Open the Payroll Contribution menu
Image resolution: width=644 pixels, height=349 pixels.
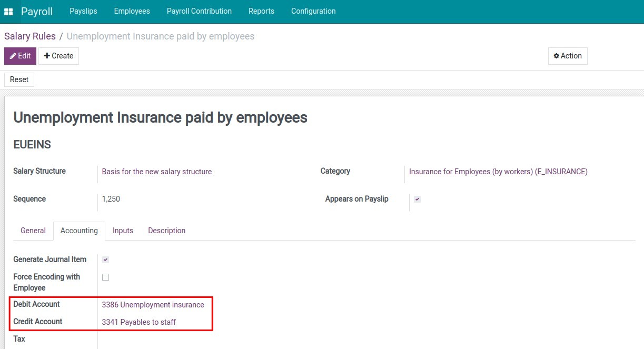(x=199, y=11)
